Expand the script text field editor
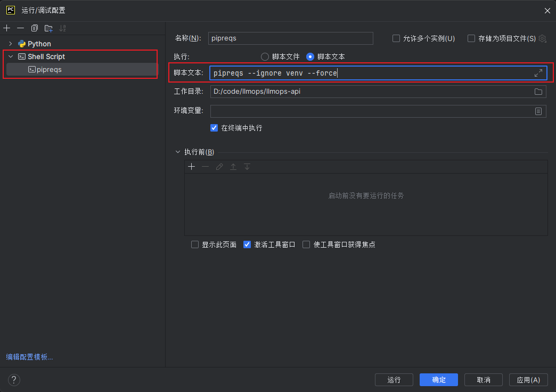The width and height of the screenshot is (556, 392). tap(538, 73)
